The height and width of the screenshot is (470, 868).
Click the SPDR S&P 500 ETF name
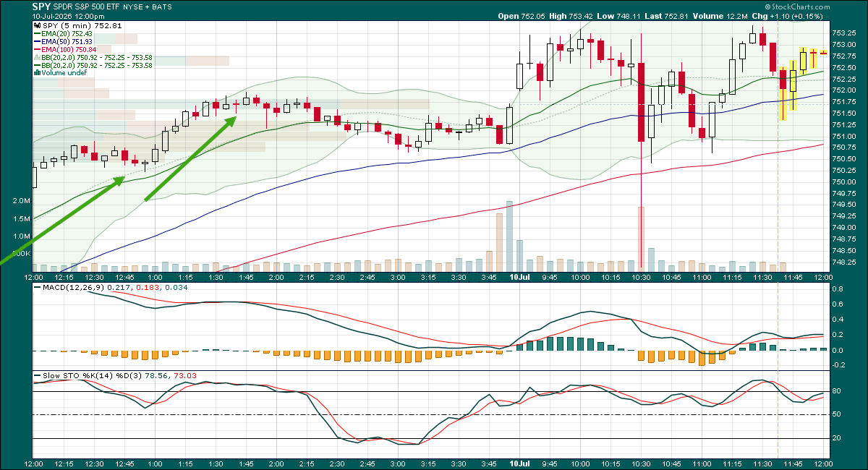(85, 7)
